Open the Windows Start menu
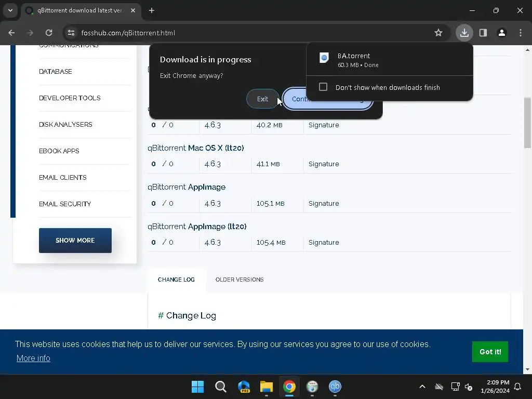This screenshot has width=532, height=399. click(x=197, y=387)
